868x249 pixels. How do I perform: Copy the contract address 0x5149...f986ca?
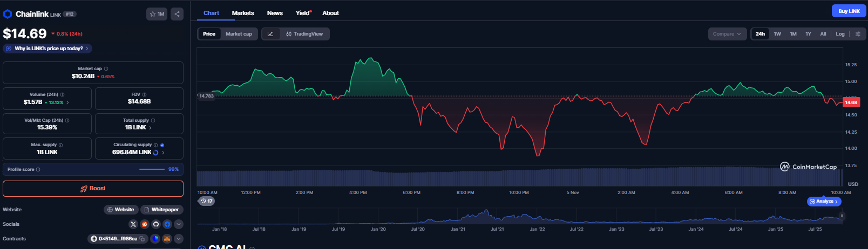(142, 239)
